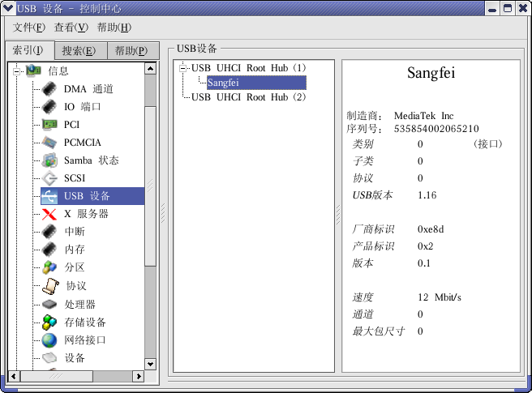Screen dimensions: 532x393
Task: Select the 处理器 entry label
Action: (80, 304)
